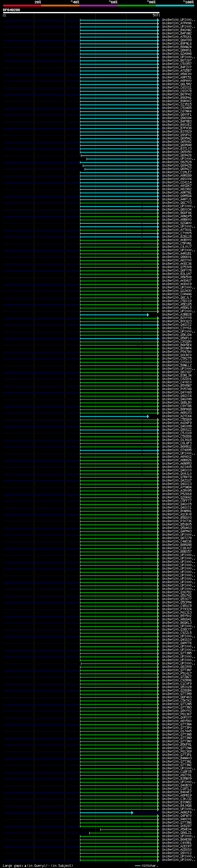Choose UniRef100_P05748 entry
197x868 pixels.
[177, 389]
